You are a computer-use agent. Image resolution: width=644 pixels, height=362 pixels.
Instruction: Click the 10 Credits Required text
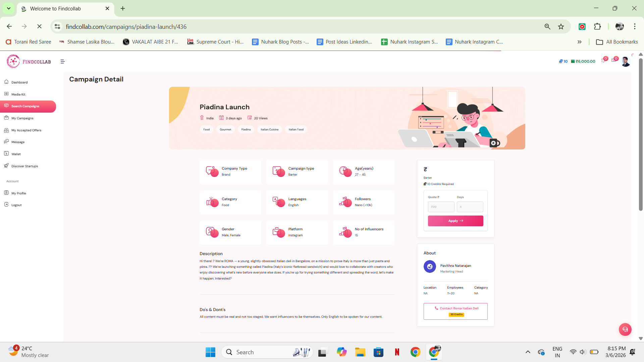[x=440, y=184]
